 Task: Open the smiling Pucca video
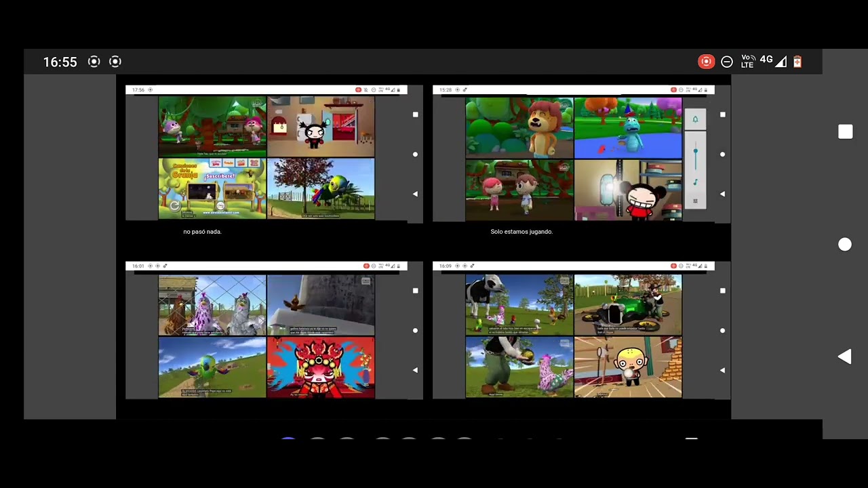(x=628, y=190)
